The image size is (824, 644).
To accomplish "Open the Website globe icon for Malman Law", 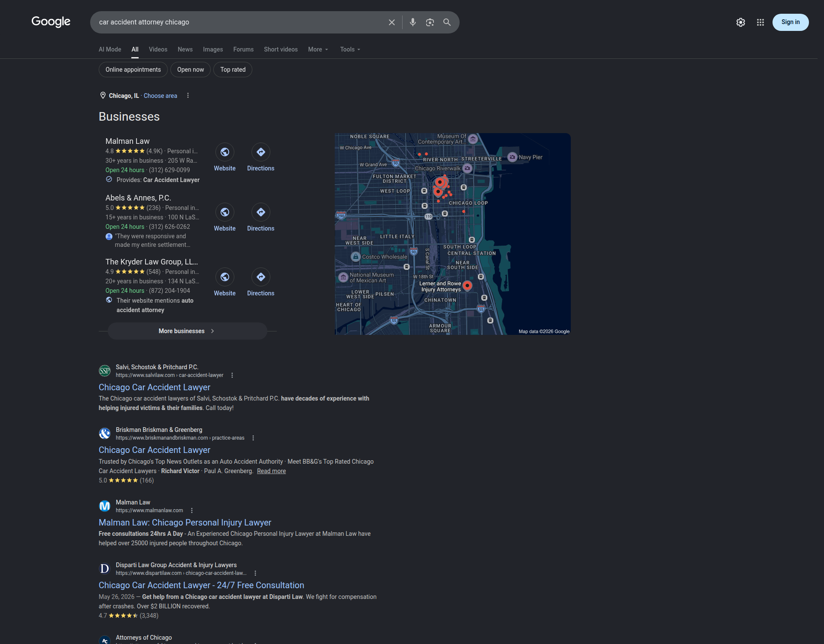I will [224, 152].
